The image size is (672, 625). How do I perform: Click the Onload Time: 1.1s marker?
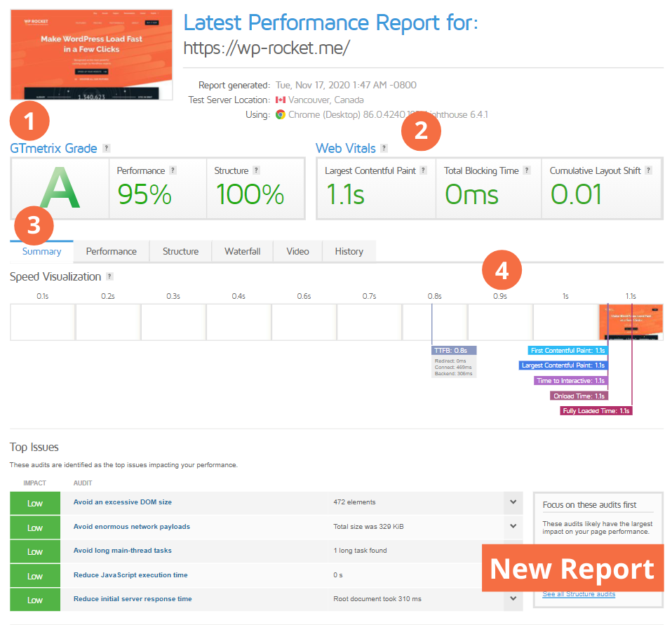[x=579, y=396]
